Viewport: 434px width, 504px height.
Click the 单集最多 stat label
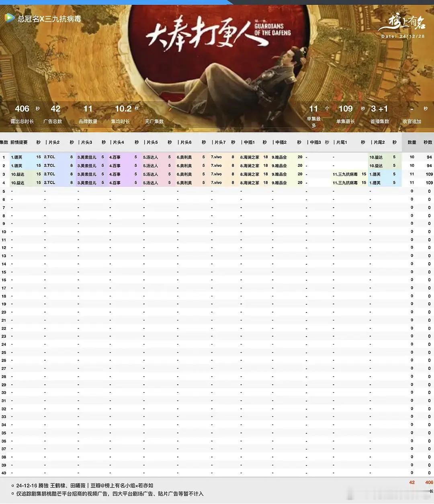314,122
